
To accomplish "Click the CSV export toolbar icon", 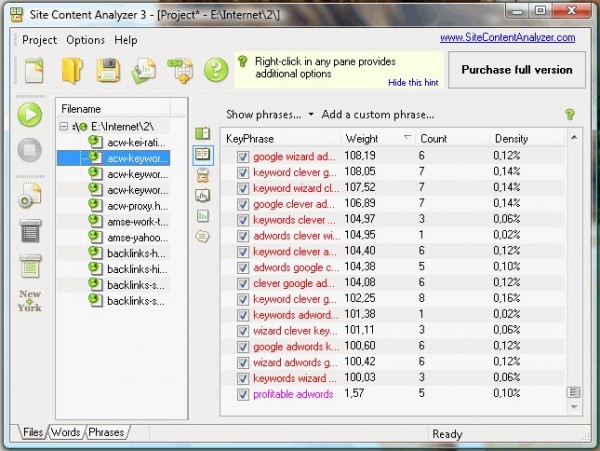I will [x=180, y=71].
